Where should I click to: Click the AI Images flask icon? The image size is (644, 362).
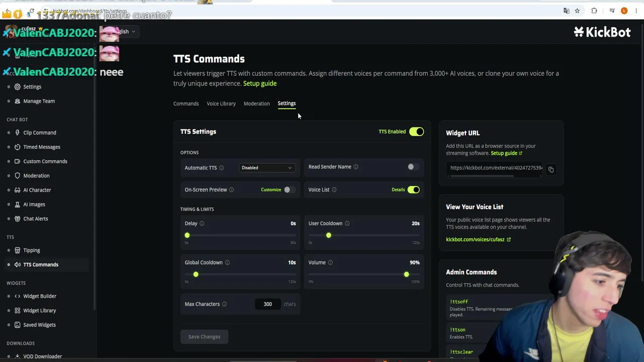tap(18, 204)
